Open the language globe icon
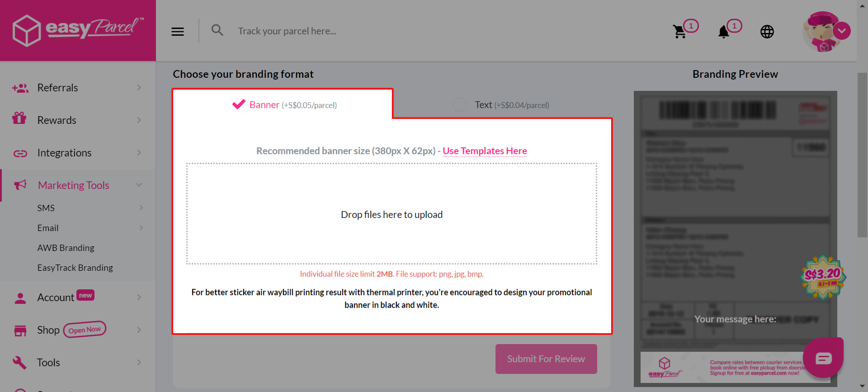Image resolution: width=868 pixels, height=392 pixels. (767, 32)
